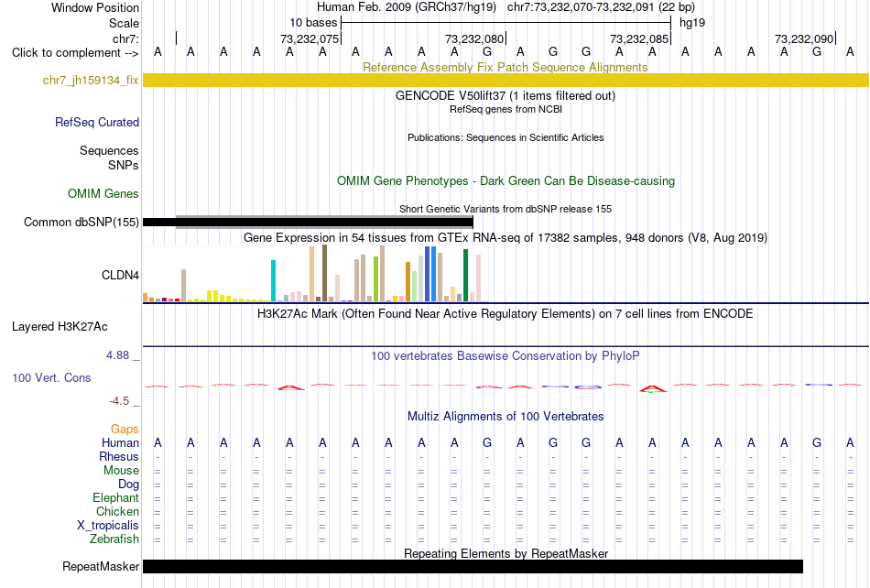The height and width of the screenshot is (588, 870).
Task: Click the 73,232,085 ruler position
Action: (x=639, y=38)
